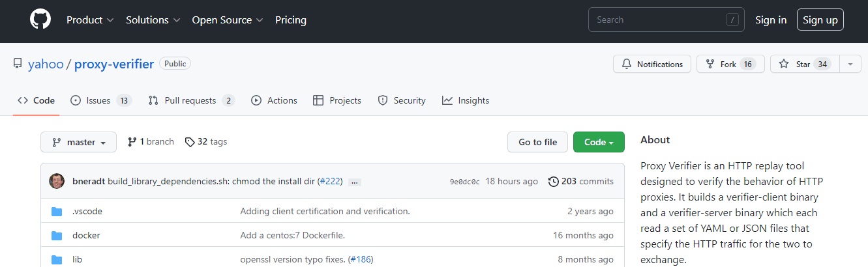Open the docker folder
Image resolution: width=868 pixels, height=267 pixels.
coord(86,235)
